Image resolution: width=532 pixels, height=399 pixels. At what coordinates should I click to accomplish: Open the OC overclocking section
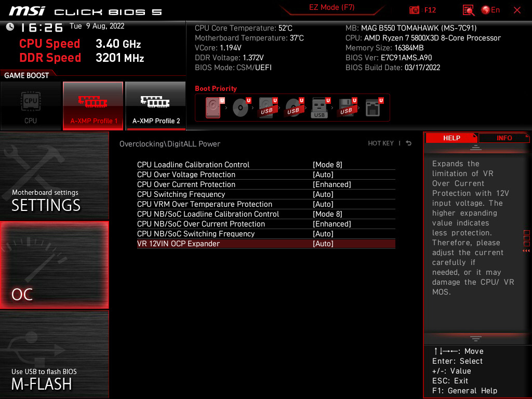tap(54, 265)
